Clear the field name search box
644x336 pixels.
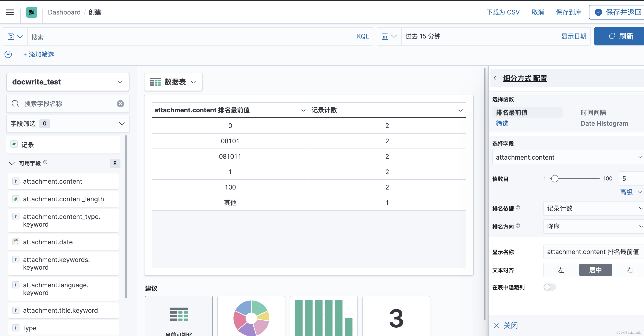pos(120,104)
